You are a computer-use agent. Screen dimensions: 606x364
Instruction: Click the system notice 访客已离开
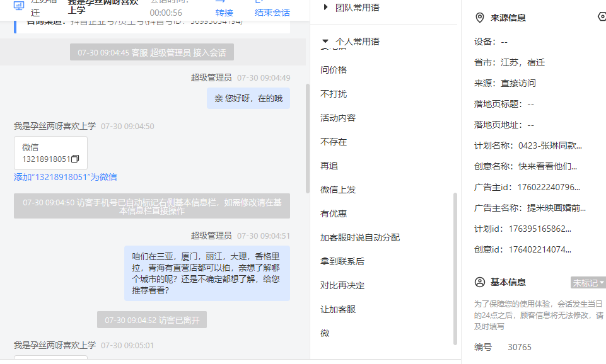pyautogui.click(x=152, y=320)
